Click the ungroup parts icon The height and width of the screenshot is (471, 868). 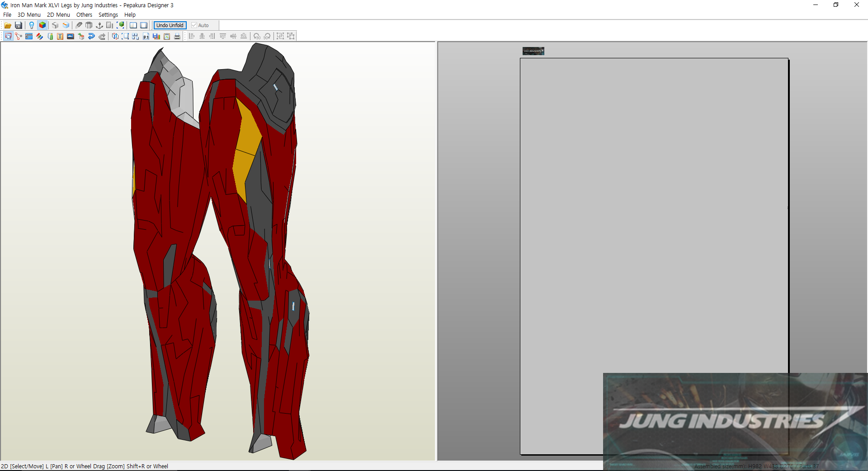[291, 36]
